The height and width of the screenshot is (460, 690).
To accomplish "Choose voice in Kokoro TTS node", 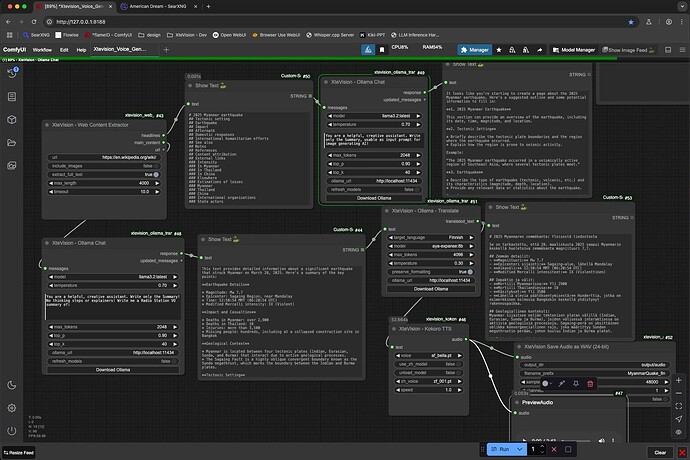I will pos(429,355).
